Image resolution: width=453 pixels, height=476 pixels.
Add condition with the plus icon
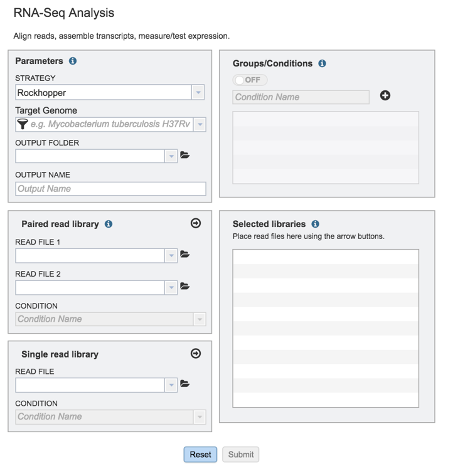[385, 95]
